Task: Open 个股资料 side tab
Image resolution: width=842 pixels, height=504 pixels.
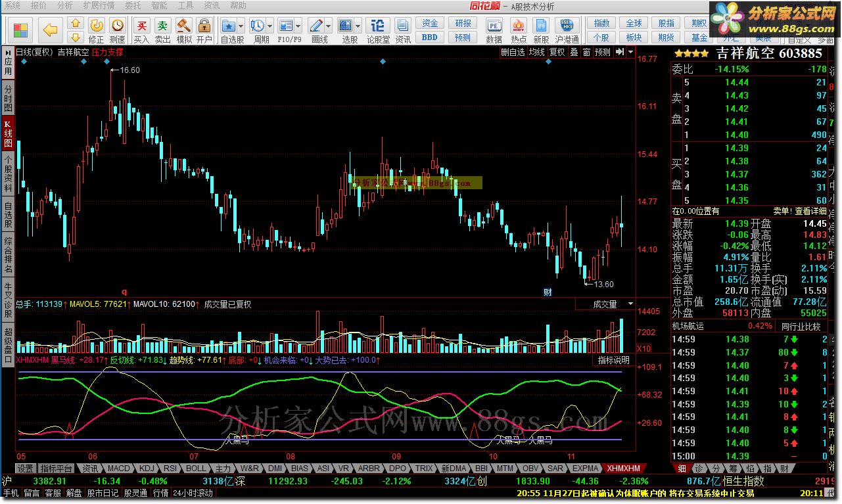Action: [8, 174]
